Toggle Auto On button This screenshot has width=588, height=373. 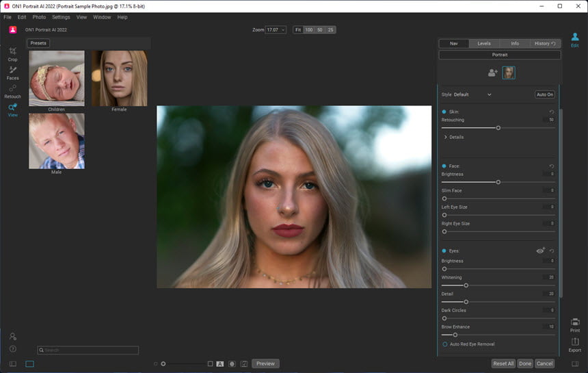click(x=544, y=94)
